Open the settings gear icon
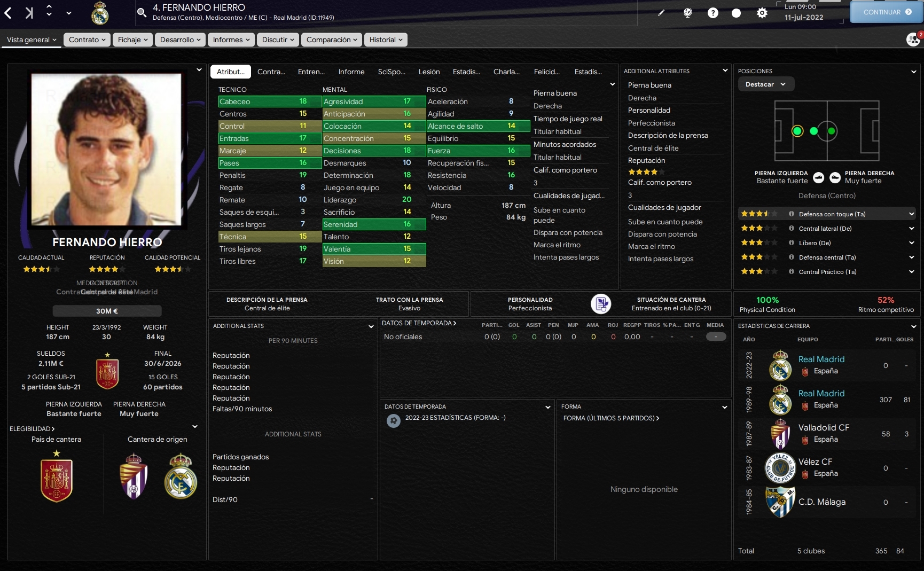 (762, 13)
